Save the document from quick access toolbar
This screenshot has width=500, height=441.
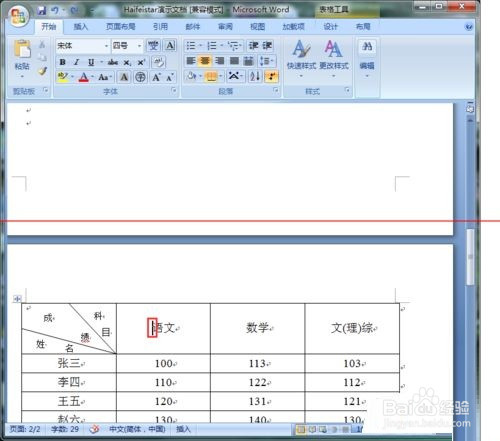[x=42, y=10]
